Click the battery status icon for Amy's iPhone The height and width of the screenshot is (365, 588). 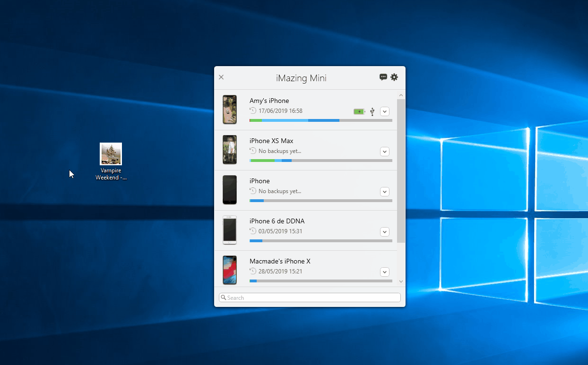pyautogui.click(x=359, y=111)
